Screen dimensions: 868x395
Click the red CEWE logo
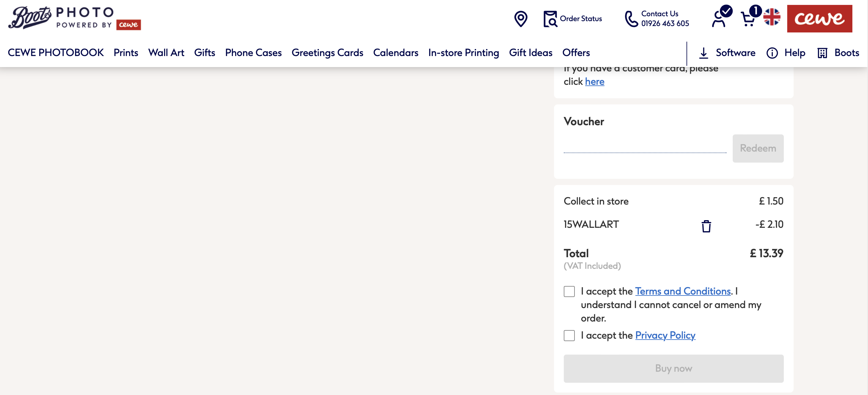(819, 19)
